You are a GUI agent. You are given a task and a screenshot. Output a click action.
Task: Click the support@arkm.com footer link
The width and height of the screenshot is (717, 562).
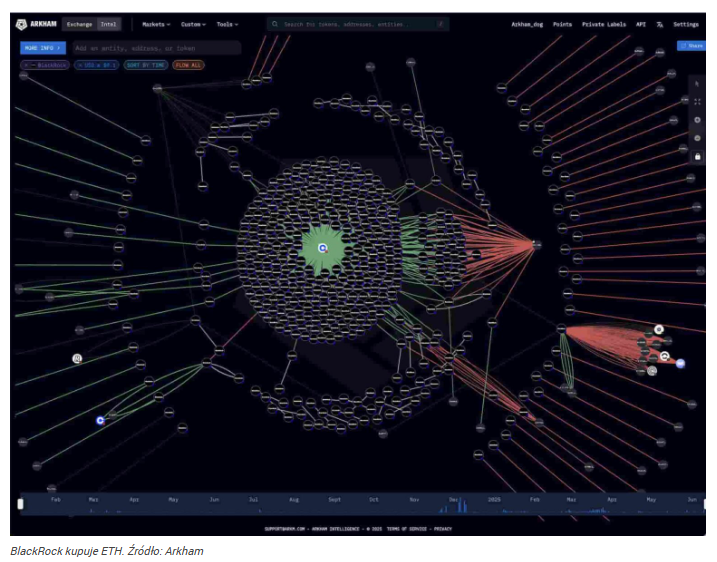coord(284,529)
